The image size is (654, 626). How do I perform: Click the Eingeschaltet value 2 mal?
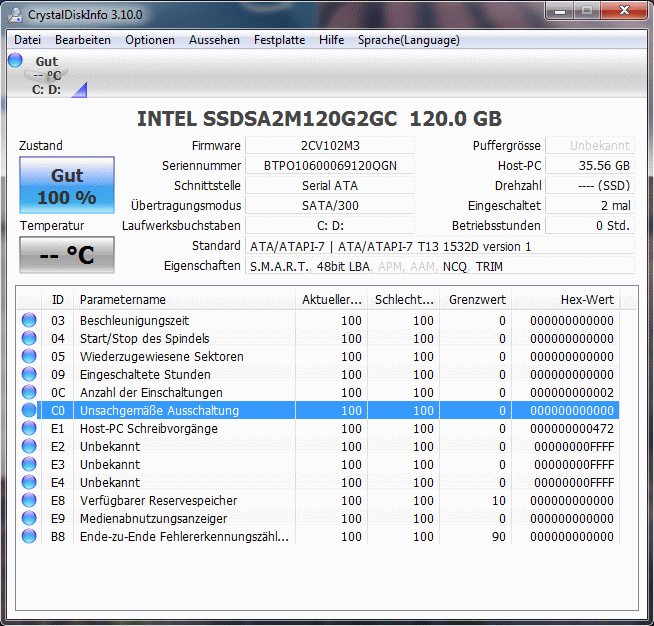click(590, 206)
